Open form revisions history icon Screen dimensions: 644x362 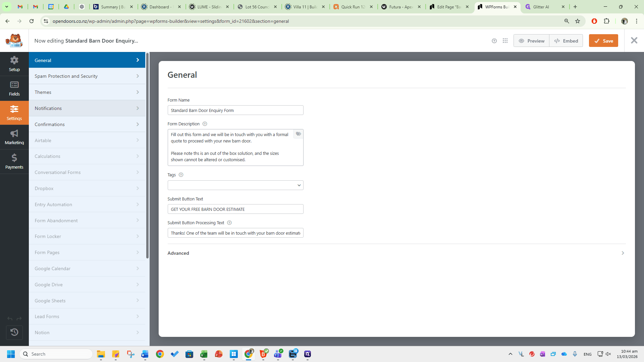tap(14, 332)
